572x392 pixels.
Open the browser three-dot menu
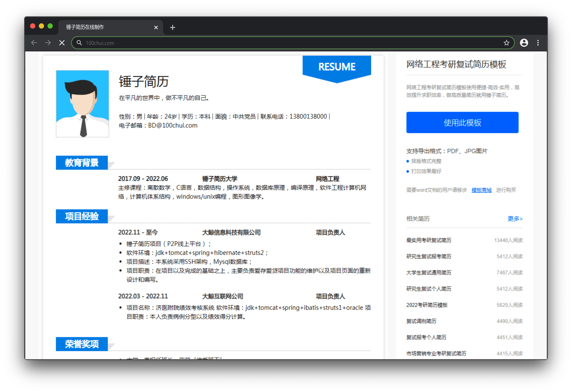pyautogui.click(x=538, y=43)
